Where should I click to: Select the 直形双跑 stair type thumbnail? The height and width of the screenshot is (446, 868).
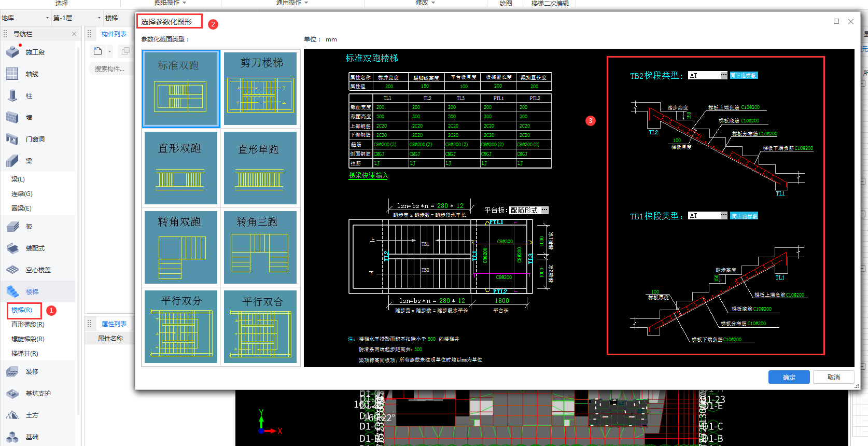click(181, 168)
